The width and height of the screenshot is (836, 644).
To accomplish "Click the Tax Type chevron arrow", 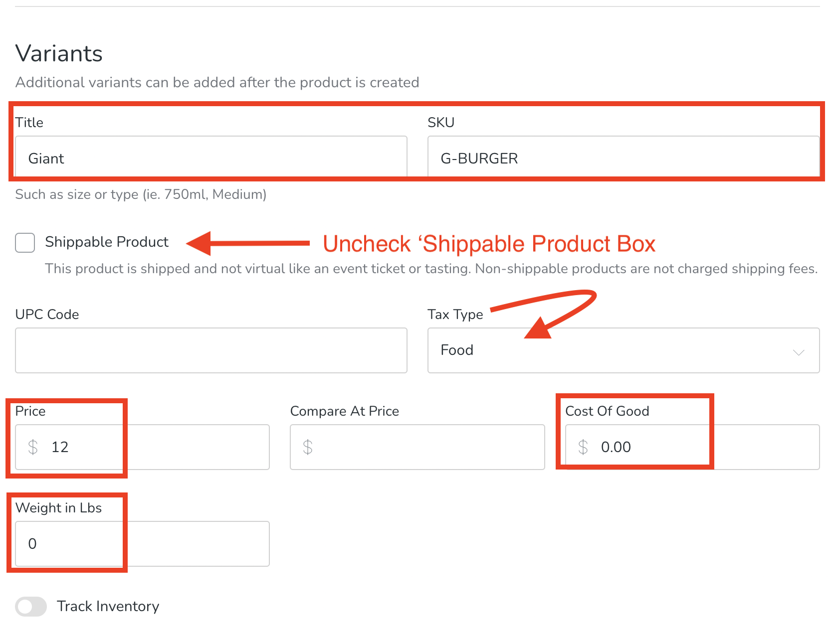I will [798, 352].
